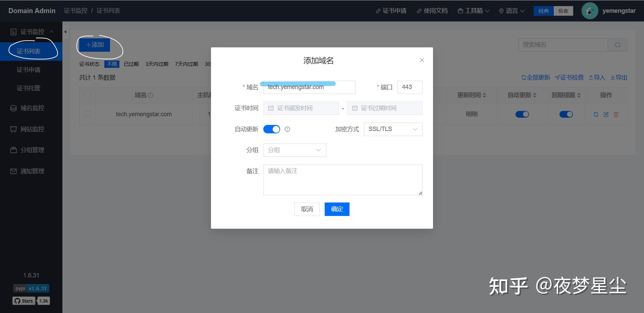
Task: Click the refresh icon in the 操作 column
Action: tap(596, 114)
